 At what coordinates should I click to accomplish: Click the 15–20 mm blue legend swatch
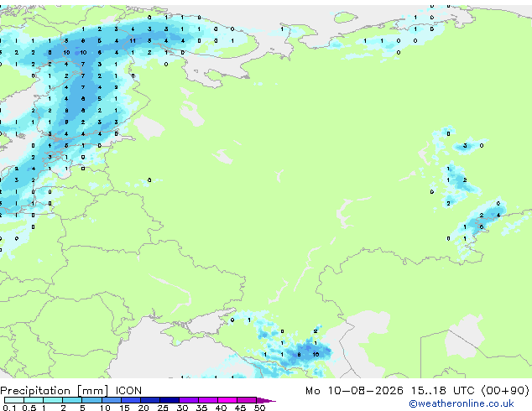(131, 400)
